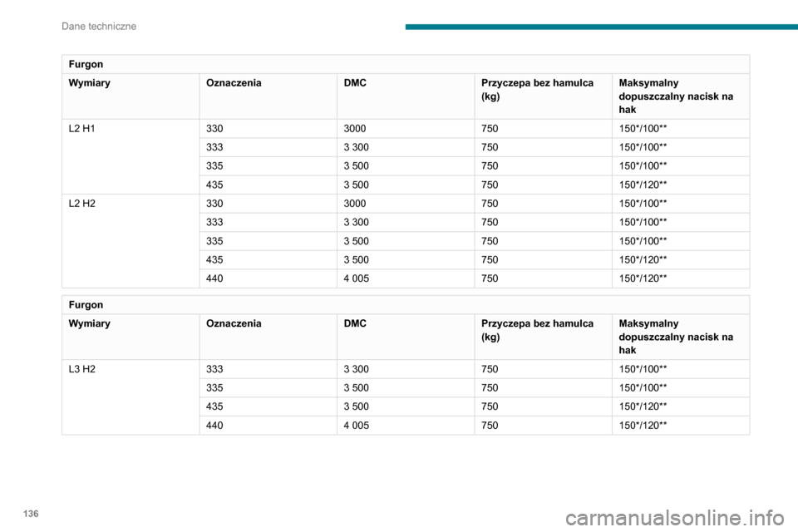This screenshot has height=532, width=798.
Task: Click the 'Dane techniczne' page header
Action: pyautogui.click(x=98, y=27)
